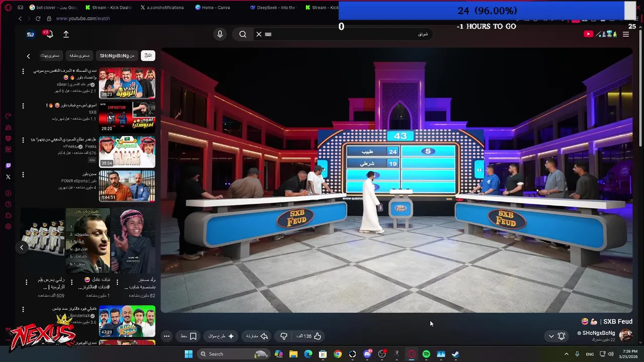644x362 pixels.
Task: Open options menu for the SXB impostor video
Action: tap(23, 106)
